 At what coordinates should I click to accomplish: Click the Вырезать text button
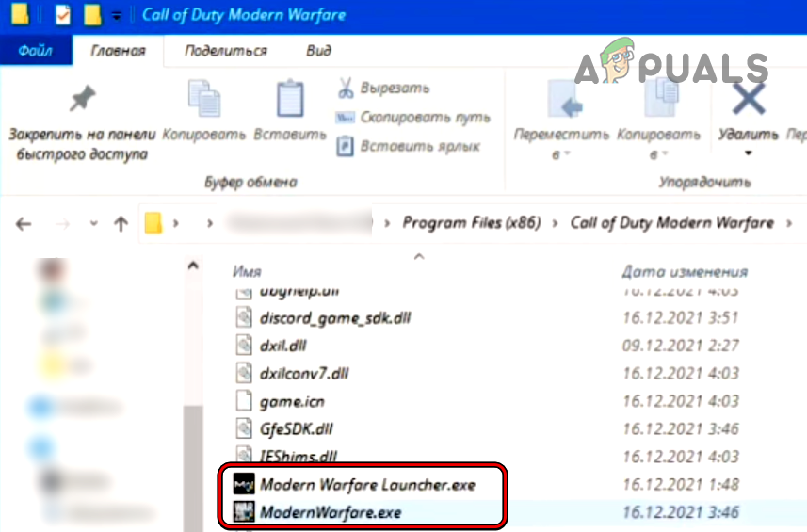click(395, 88)
